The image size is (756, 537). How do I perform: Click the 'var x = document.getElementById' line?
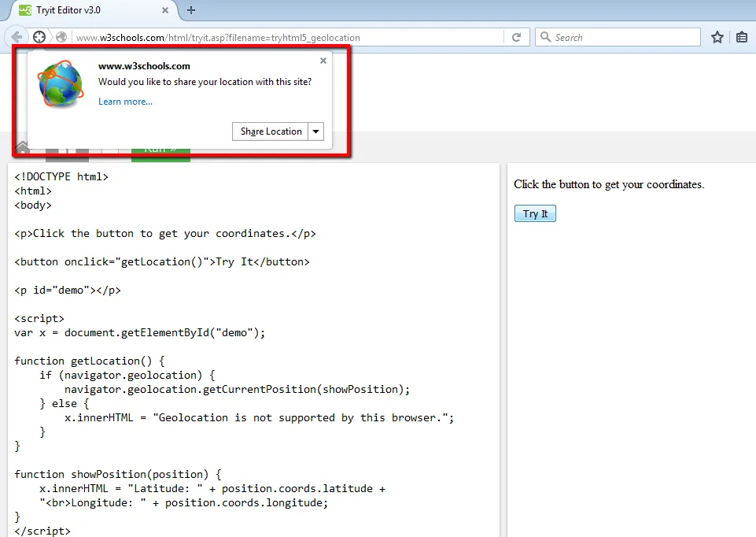point(140,333)
